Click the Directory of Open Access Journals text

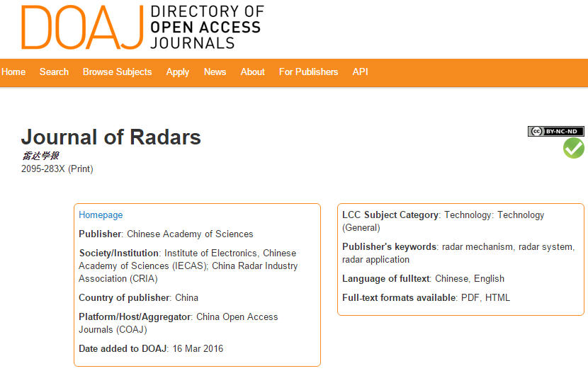click(x=206, y=28)
